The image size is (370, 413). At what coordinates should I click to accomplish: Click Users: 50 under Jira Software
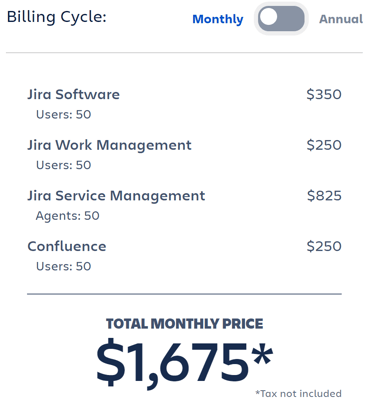[63, 114]
